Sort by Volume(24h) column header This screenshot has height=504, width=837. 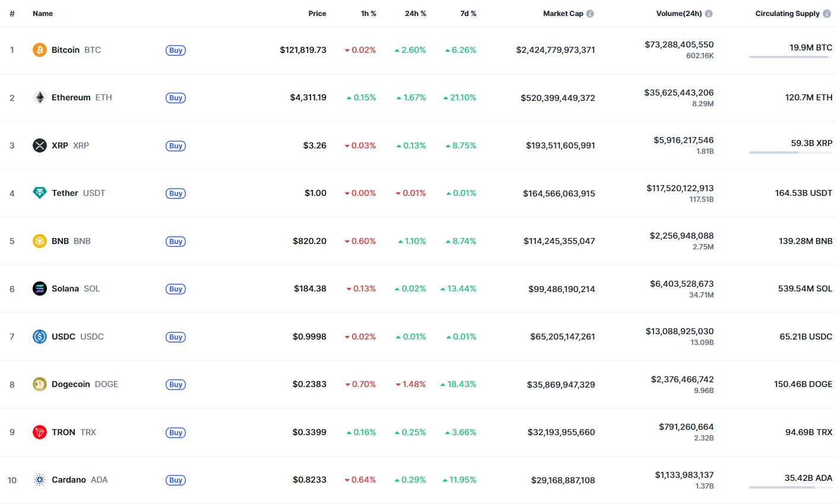(x=679, y=14)
